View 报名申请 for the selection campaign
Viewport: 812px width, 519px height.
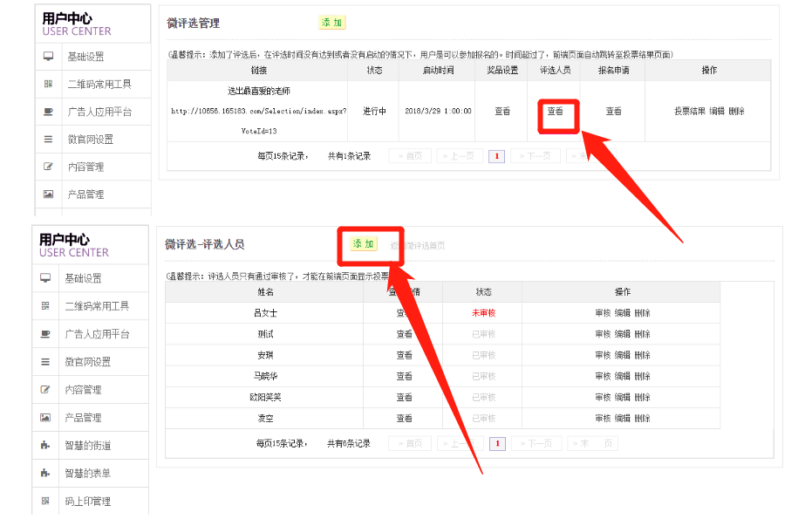614,112
